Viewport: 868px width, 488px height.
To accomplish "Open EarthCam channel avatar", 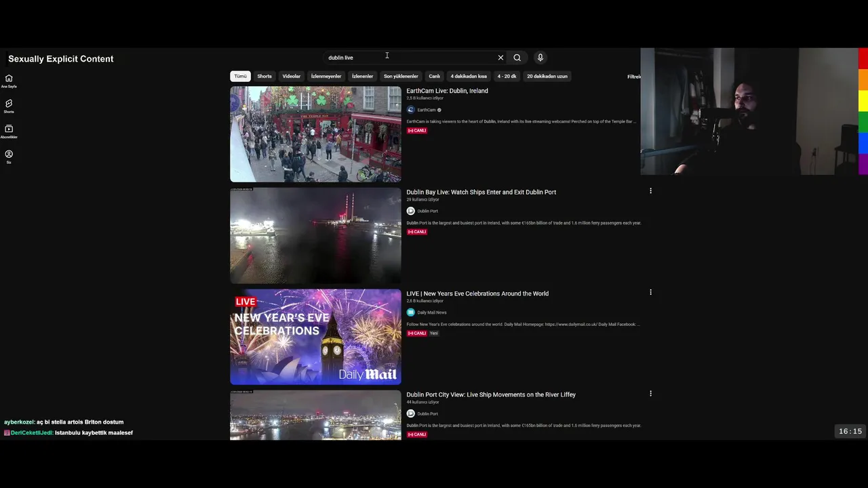I will click(x=410, y=110).
